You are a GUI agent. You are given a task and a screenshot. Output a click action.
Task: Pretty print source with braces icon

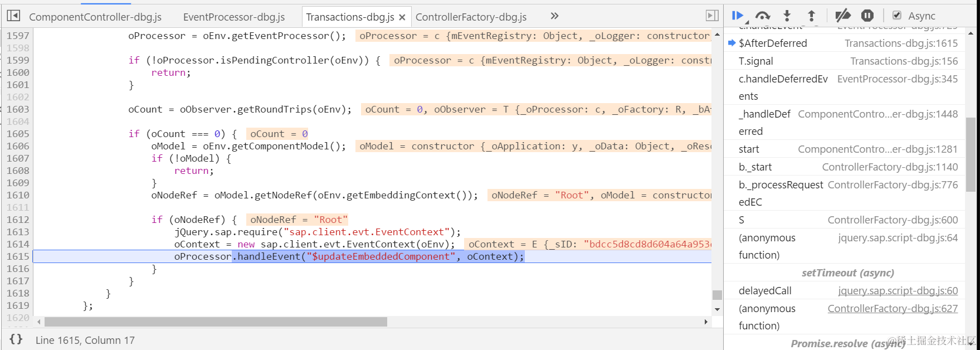point(16,339)
